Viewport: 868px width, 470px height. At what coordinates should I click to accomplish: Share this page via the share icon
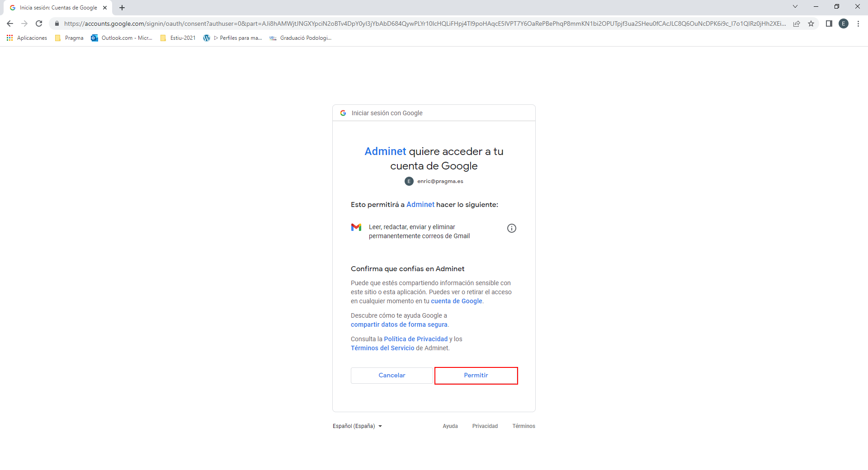(797, 23)
